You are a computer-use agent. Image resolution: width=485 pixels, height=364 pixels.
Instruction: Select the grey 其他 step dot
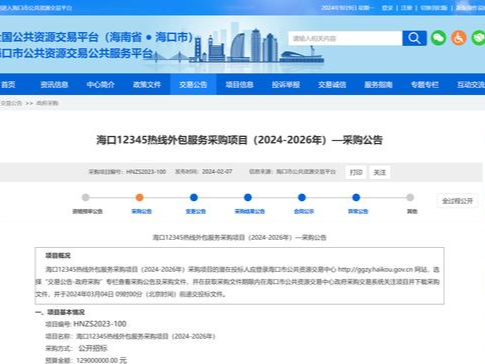coord(410,198)
